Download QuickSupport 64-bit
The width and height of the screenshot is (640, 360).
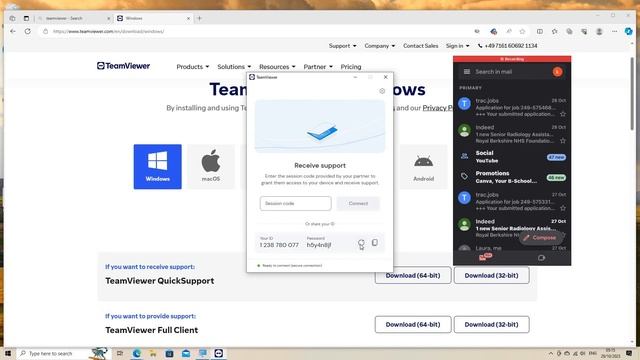pyautogui.click(x=413, y=276)
